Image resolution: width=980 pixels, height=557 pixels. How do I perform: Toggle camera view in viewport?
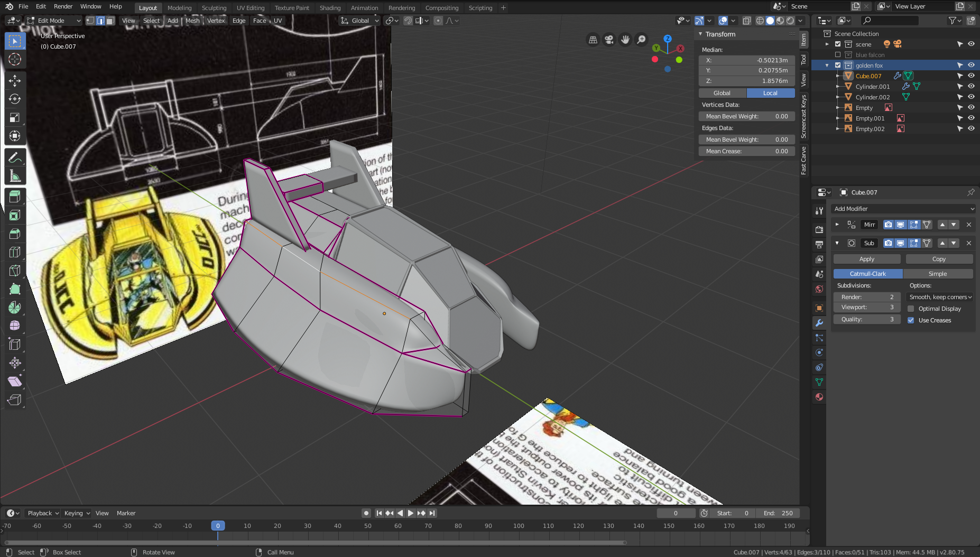coord(609,40)
